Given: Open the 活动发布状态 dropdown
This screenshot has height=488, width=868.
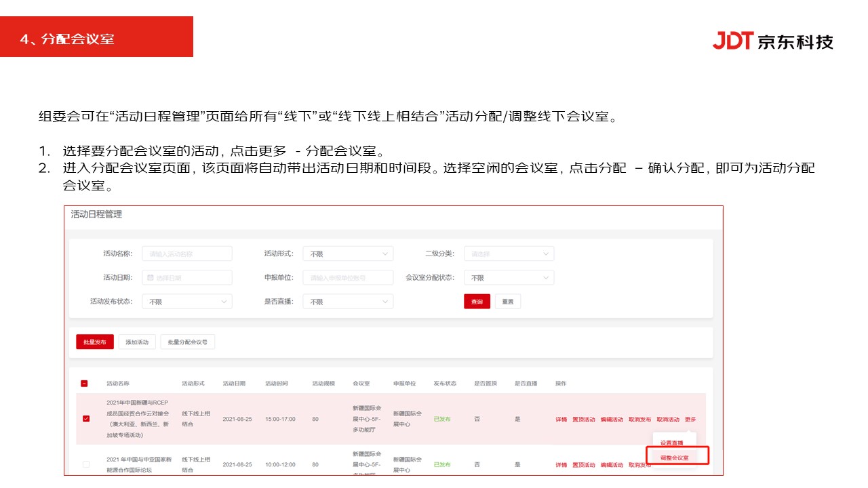Looking at the screenshot, I should [186, 302].
